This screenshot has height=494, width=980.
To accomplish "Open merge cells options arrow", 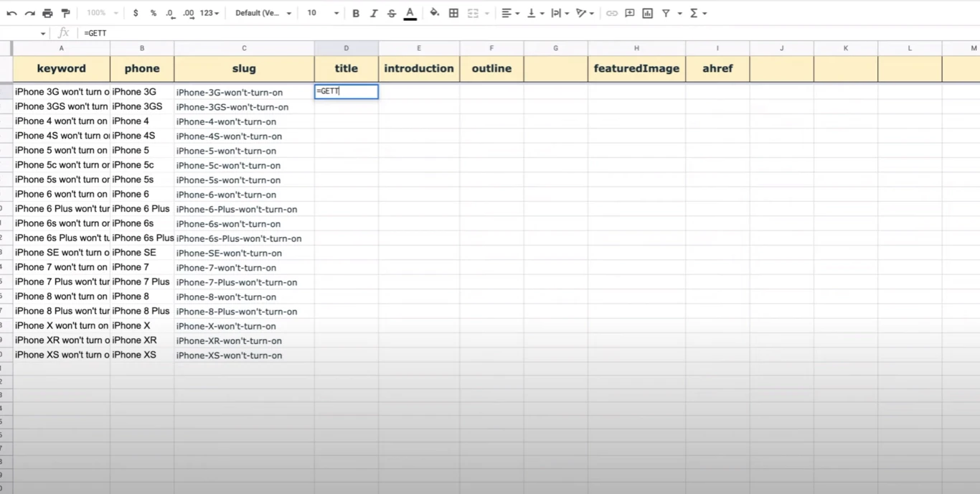I will click(x=487, y=14).
